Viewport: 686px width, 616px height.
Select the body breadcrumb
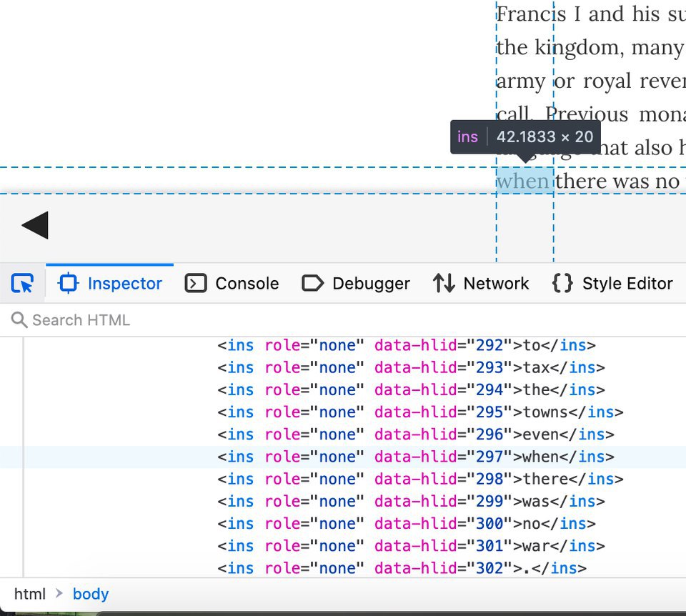tap(91, 594)
